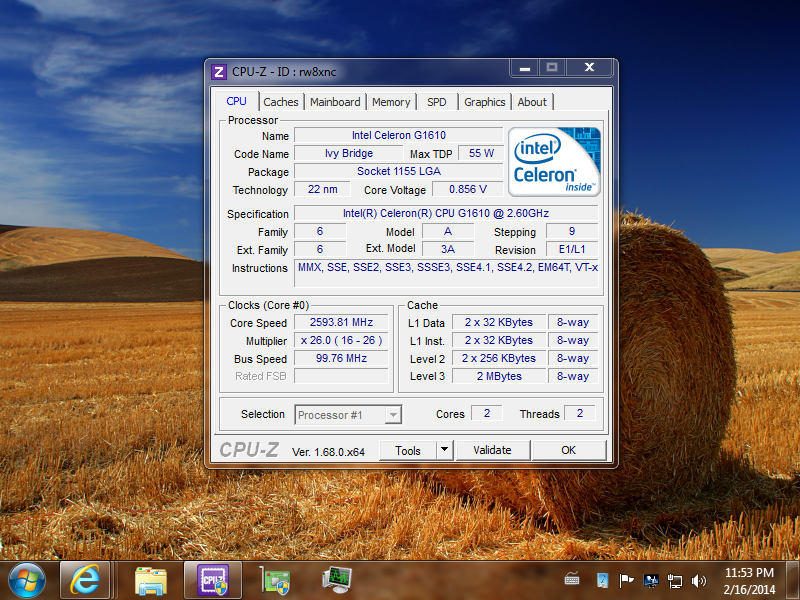Switch to the Mainboard tab
Viewport: 800px width, 600px height.
click(x=335, y=102)
